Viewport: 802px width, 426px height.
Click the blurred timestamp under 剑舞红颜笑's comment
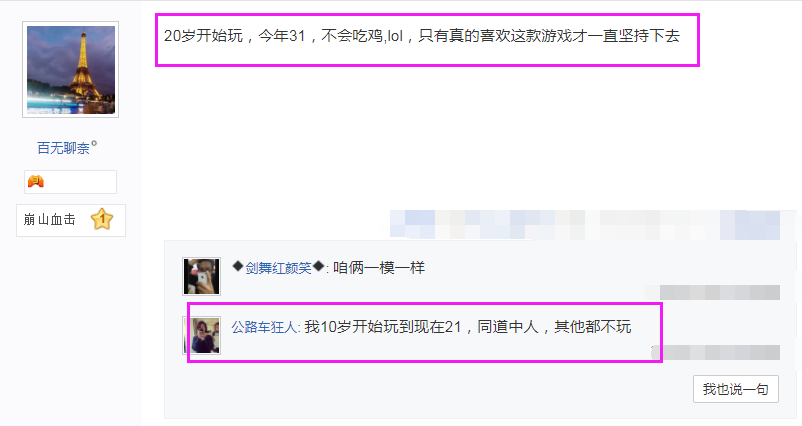click(720, 292)
